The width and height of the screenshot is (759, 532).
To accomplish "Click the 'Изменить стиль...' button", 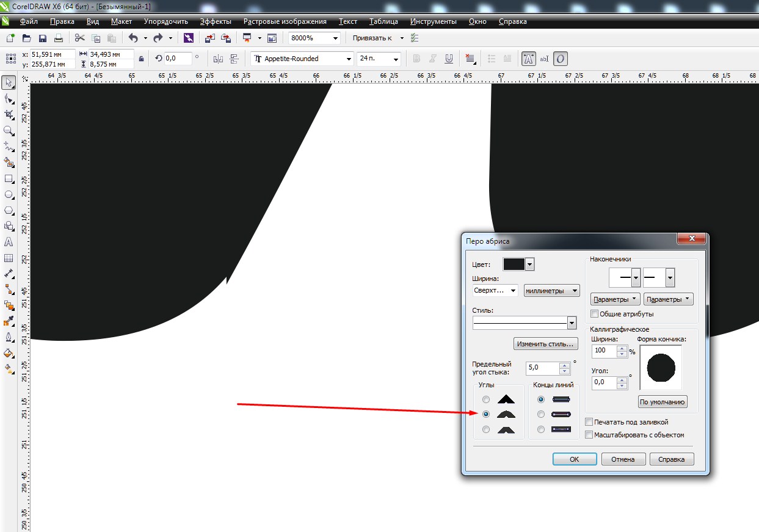I will 545,344.
